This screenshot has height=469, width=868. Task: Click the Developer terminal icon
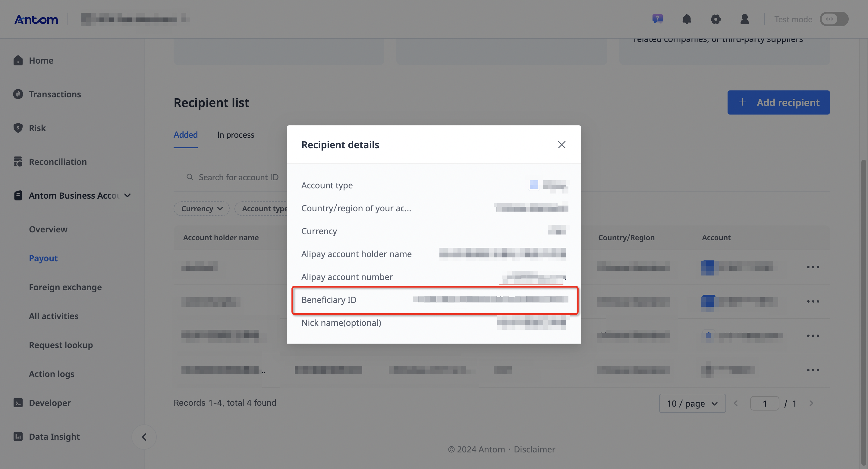(x=18, y=403)
